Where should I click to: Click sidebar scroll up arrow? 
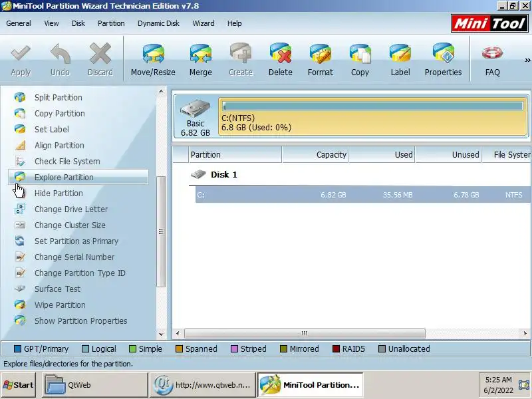(161, 91)
